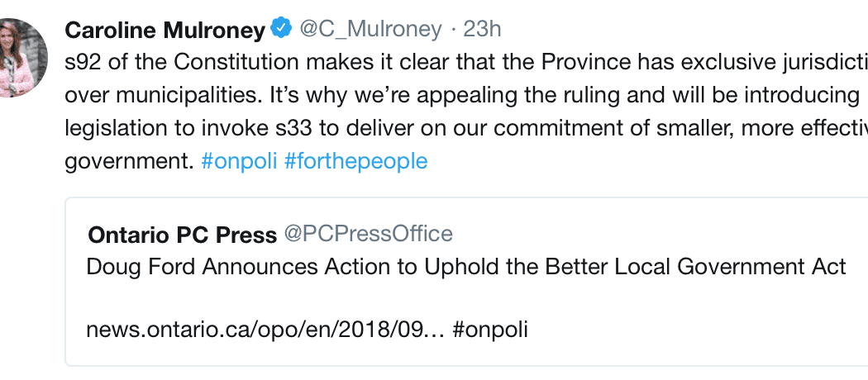Open the #onpoli hashtag after "government."
Screen dimensions: 868x380
point(239,160)
